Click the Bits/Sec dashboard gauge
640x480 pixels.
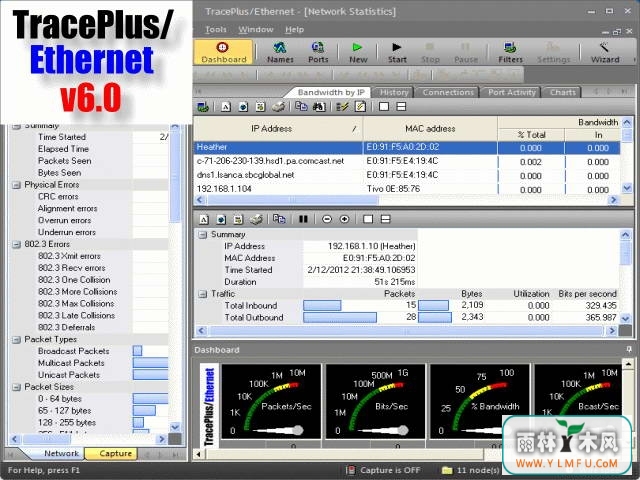point(376,402)
